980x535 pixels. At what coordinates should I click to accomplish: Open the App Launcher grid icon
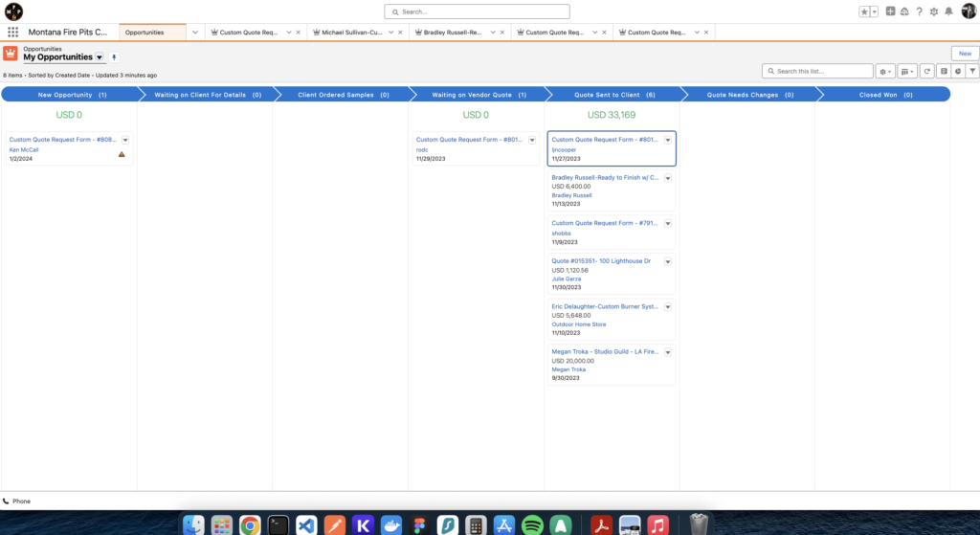click(x=13, y=32)
